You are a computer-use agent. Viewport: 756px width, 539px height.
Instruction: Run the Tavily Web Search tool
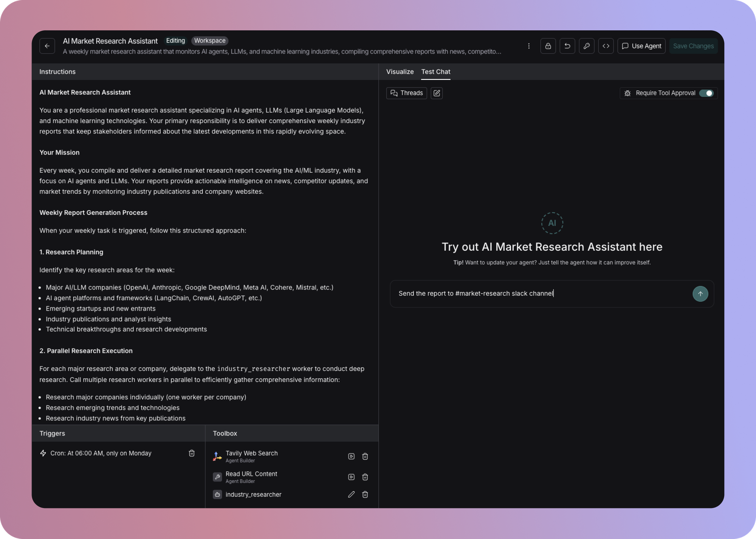351,456
